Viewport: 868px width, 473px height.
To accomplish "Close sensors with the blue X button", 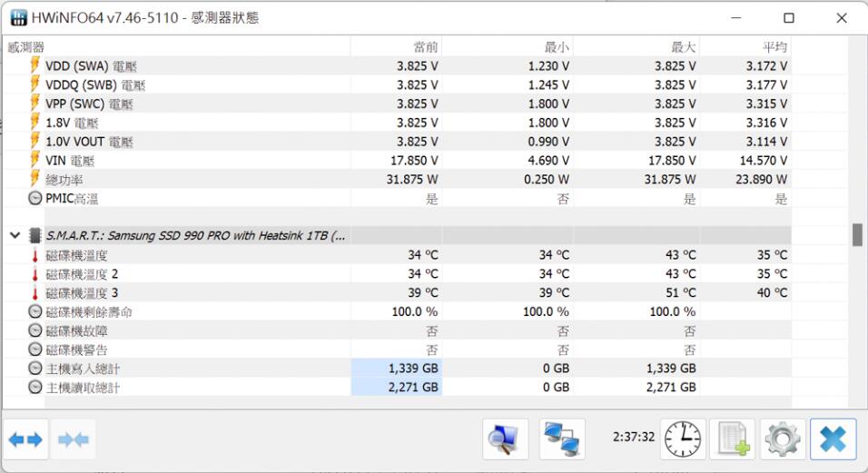I will coord(833,439).
